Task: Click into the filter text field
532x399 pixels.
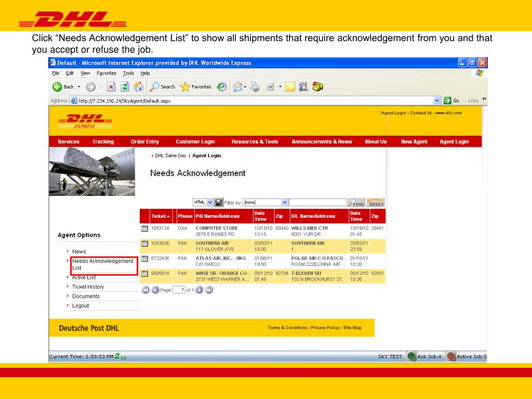Action: click(317, 203)
